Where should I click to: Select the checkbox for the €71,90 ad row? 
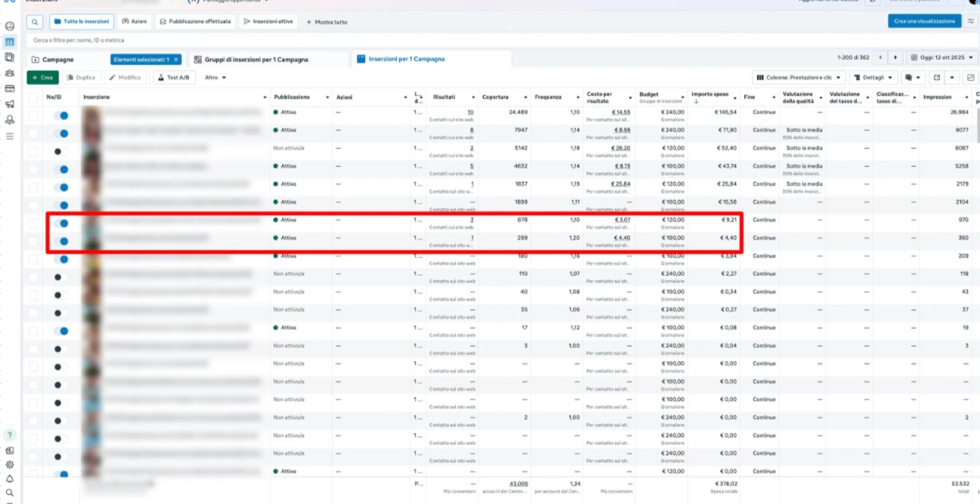click(32, 134)
